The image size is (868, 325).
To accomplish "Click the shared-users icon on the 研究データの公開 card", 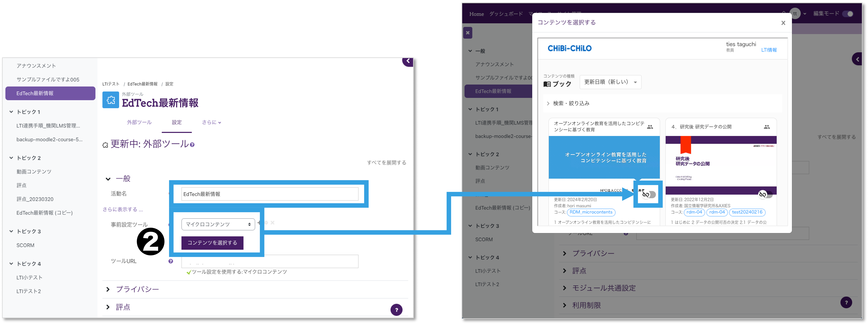I will pyautogui.click(x=767, y=127).
